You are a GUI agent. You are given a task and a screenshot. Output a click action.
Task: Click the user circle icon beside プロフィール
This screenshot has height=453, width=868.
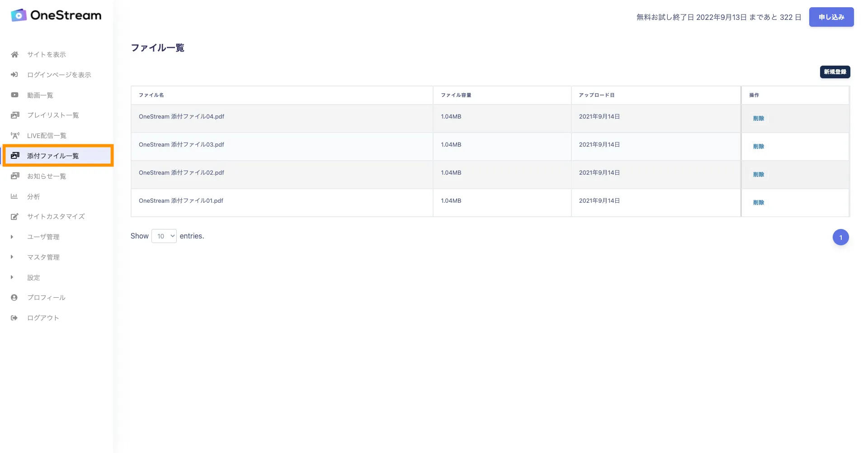pos(14,297)
